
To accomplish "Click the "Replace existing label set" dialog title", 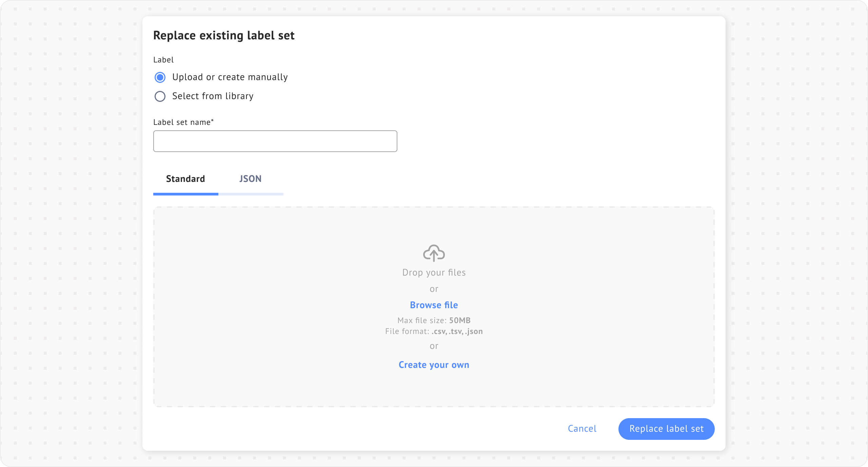I will click(x=224, y=35).
